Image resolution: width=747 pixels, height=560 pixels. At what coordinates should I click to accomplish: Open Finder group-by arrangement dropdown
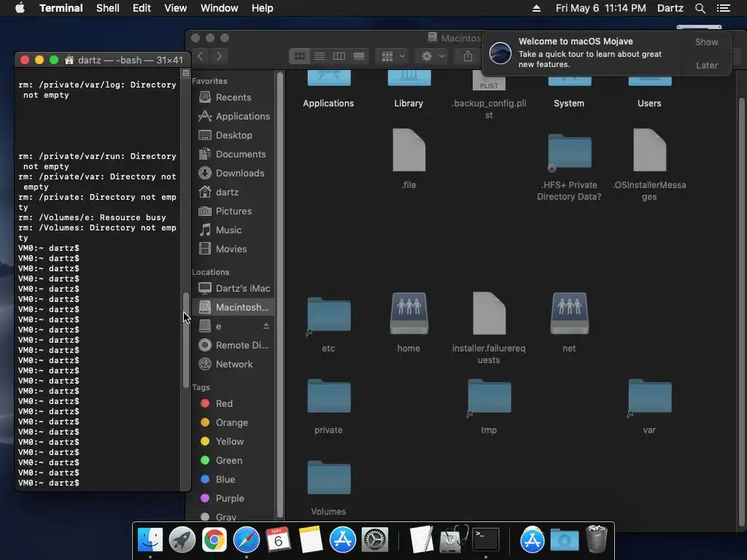coord(392,56)
